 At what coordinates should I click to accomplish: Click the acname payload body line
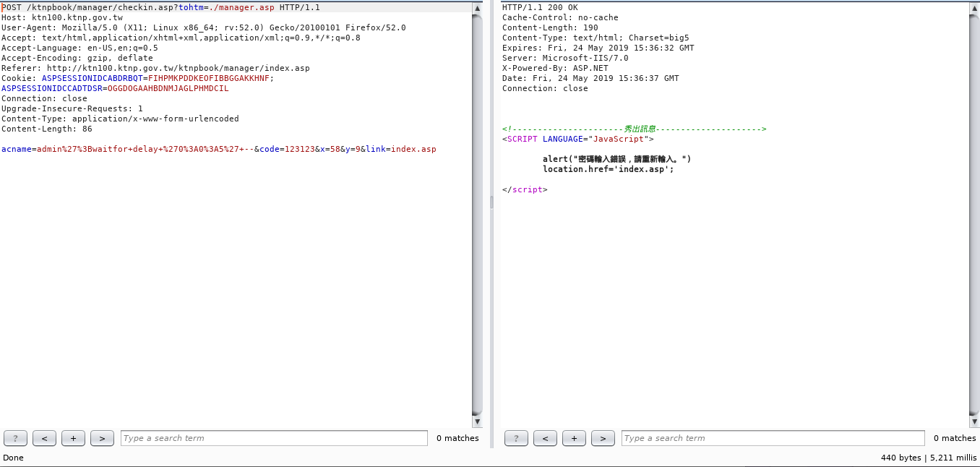coord(219,149)
